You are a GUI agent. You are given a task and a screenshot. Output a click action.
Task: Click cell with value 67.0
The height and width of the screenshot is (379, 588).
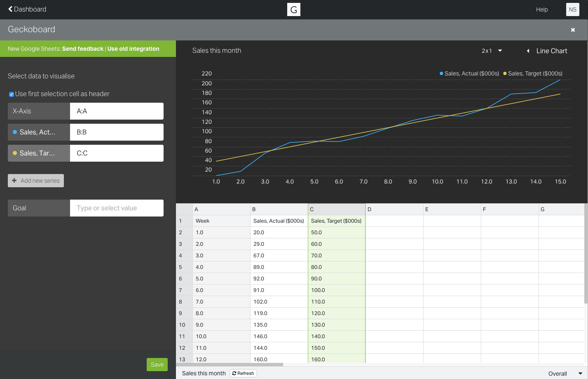[x=279, y=256]
